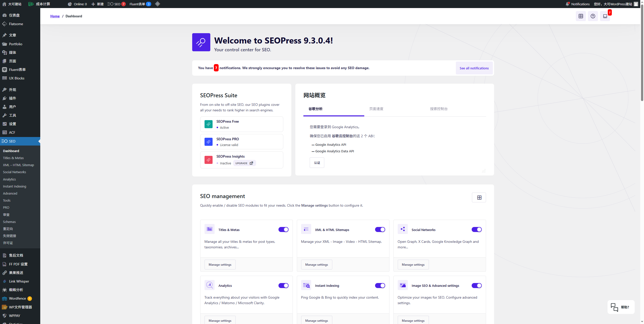Toggle the Titles & Metas module
Screen dimensions: 644x324
coord(284,229)
